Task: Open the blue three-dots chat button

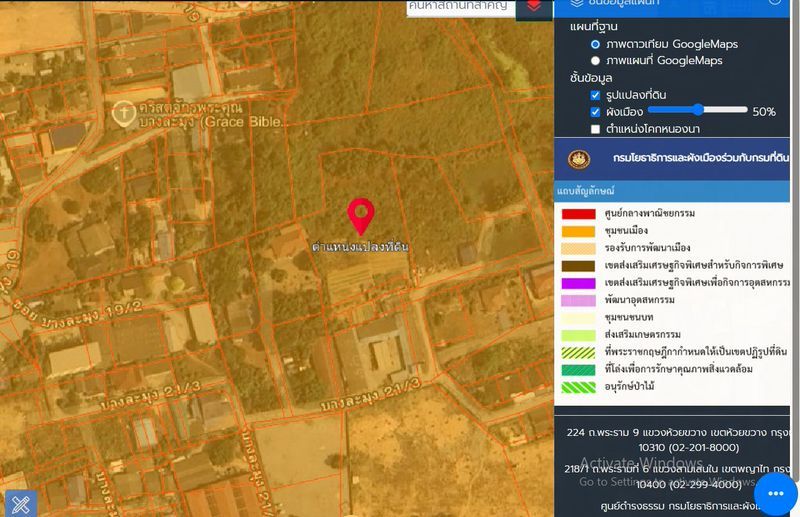Action: [774, 492]
